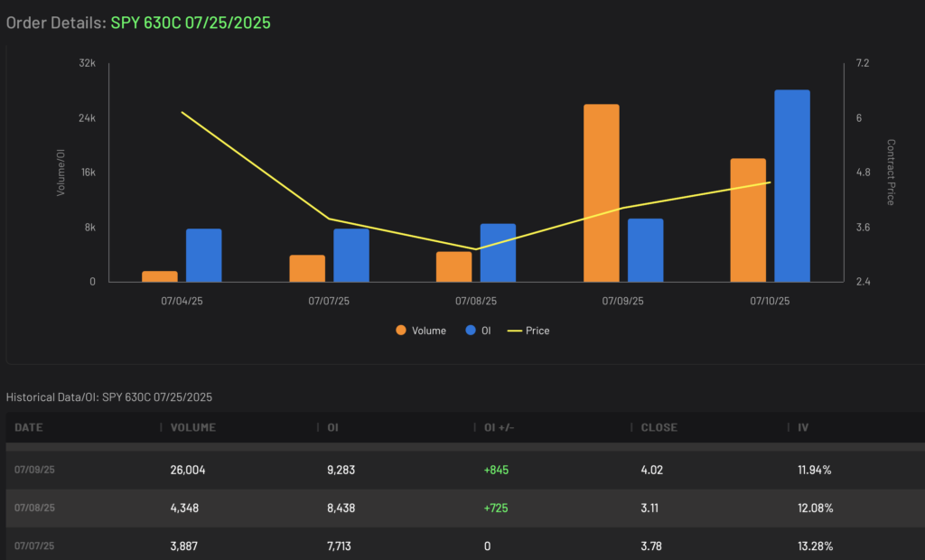Click OI value 9,283
The image size is (925, 560).
click(341, 470)
